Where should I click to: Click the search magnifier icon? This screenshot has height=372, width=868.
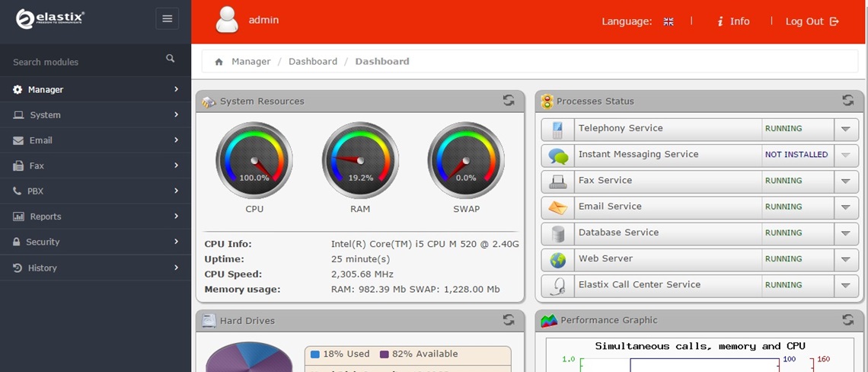(x=171, y=58)
